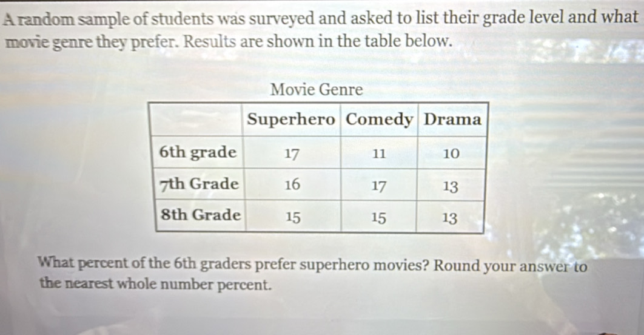Click the 6th grade Drama value 10
The image size is (644, 335).
click(x=450, y=154)
